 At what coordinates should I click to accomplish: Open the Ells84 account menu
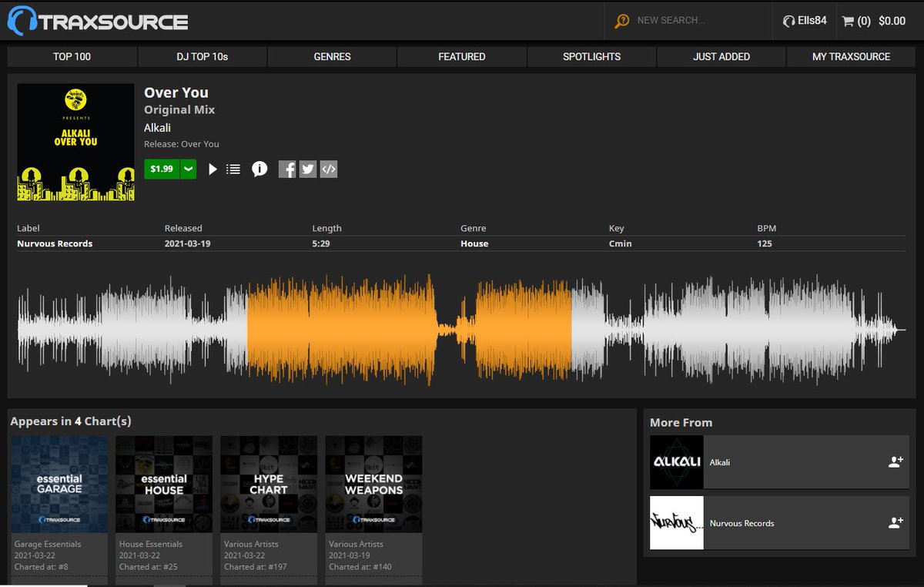click(x=805, y=21)
